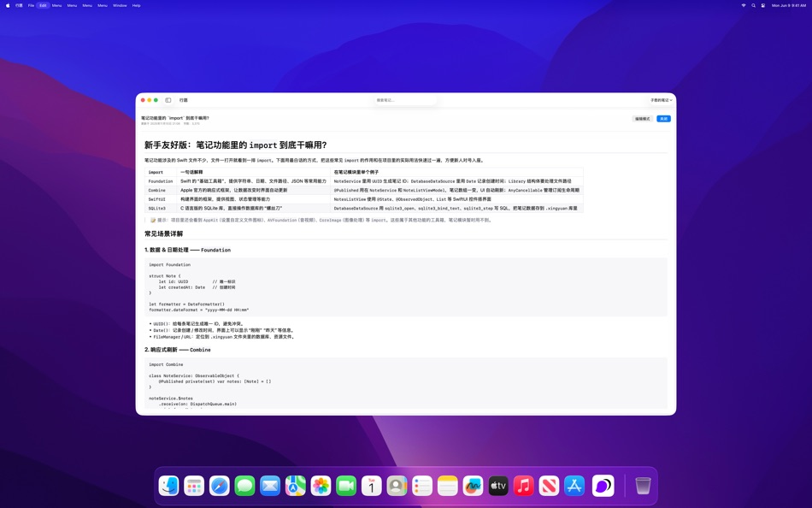The image size is (812, 508).
Task: Toggle Spotlight search in the menu bar
Action: (753, 5)
